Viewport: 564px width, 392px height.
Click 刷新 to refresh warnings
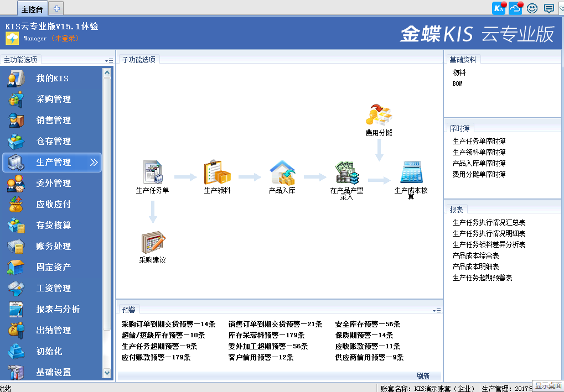423,376
